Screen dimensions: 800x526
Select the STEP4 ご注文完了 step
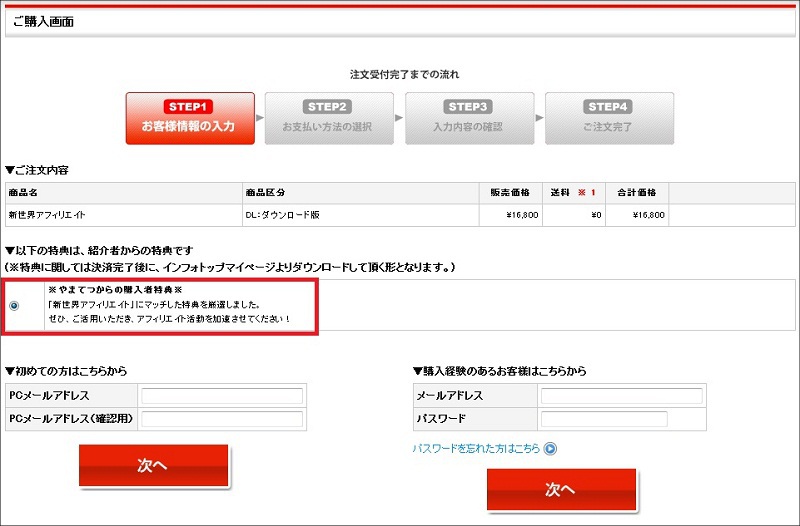(609, 118)
